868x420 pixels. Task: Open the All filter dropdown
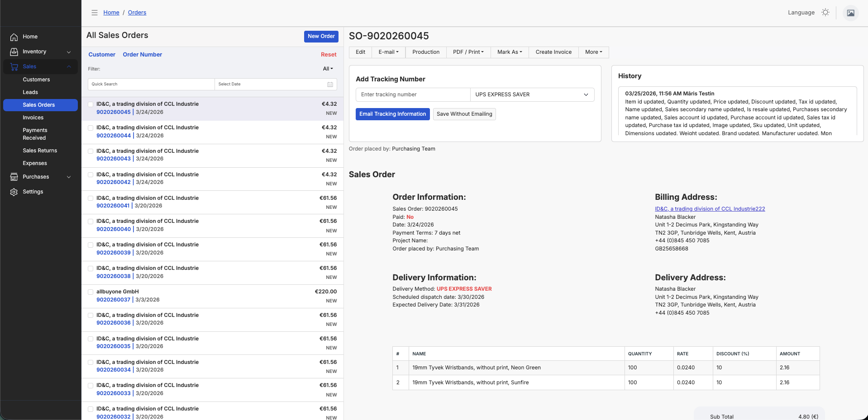tap(328, 69)
